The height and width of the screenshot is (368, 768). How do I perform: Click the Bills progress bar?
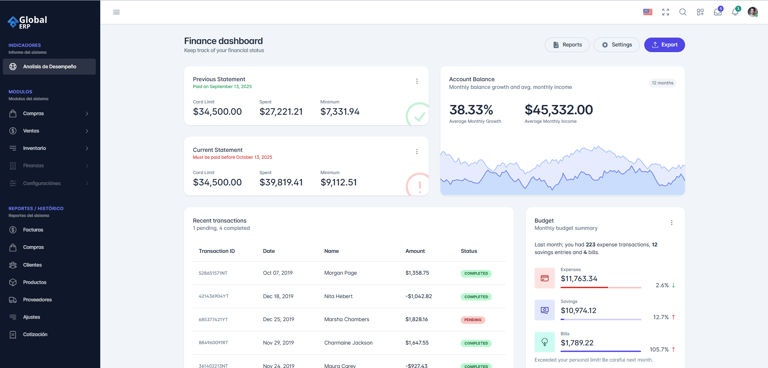tap(601, 351)
